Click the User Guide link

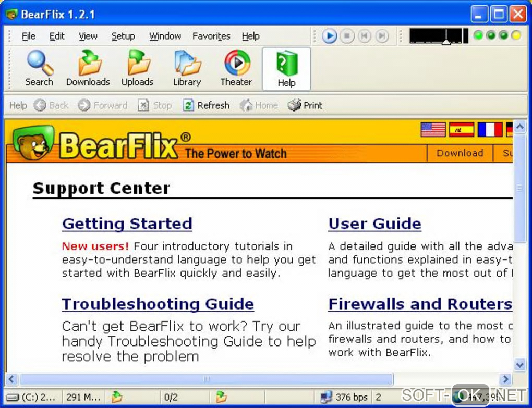pos(375,224)
